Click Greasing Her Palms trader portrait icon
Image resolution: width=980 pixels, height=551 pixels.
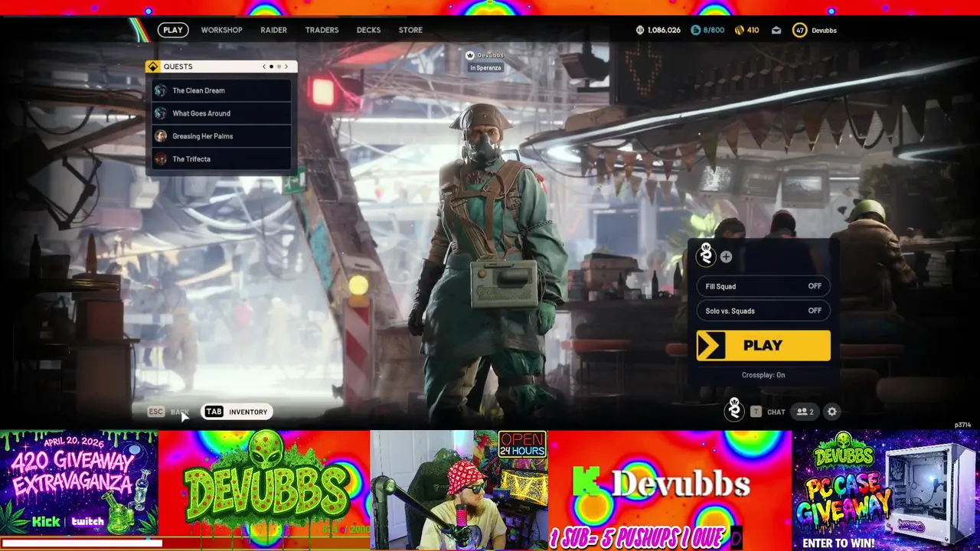click(x=160, y=136)
